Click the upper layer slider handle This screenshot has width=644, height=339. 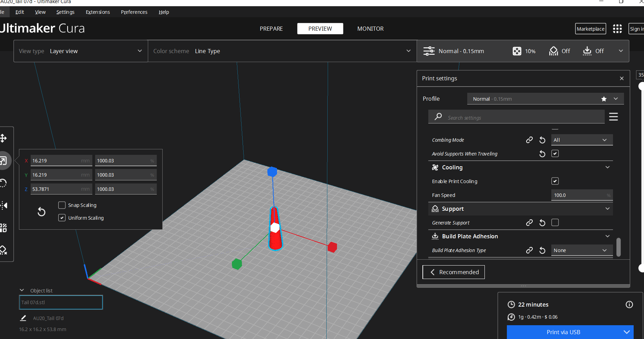pos(641,86)
